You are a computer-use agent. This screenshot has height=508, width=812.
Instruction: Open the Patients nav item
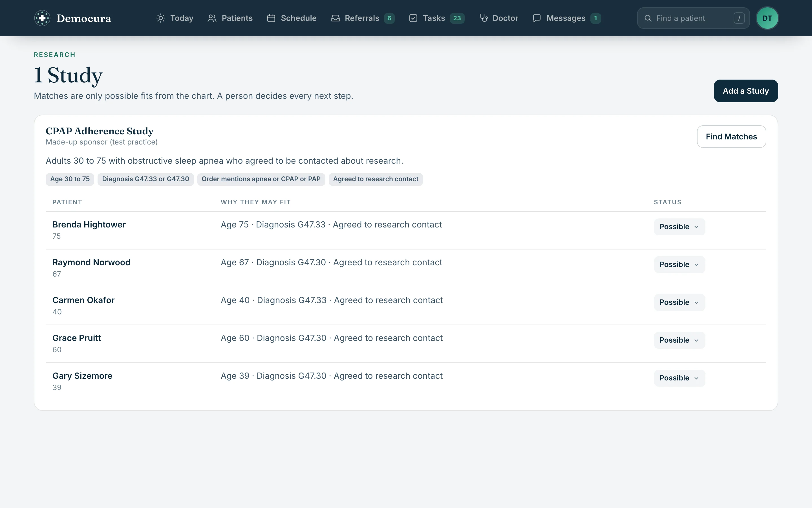230,18
